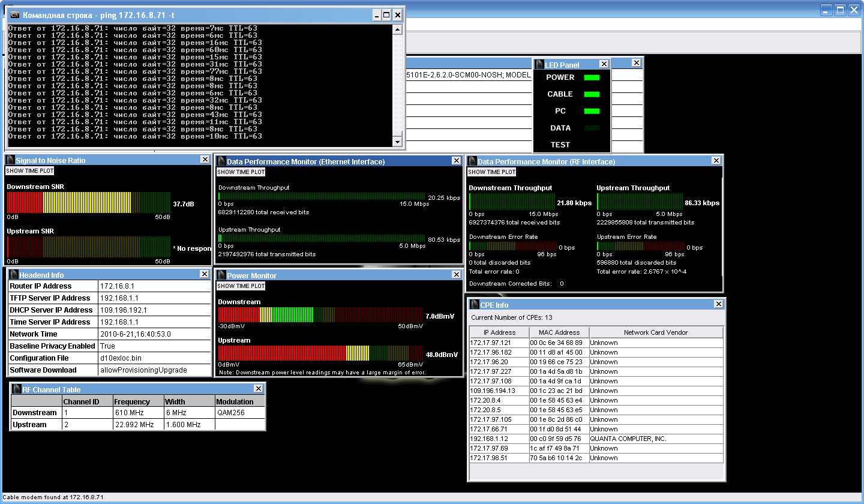Show time plot in Signal to Noise Ratio
Screen dimensions: 864x504
click(x=30, y=171)
